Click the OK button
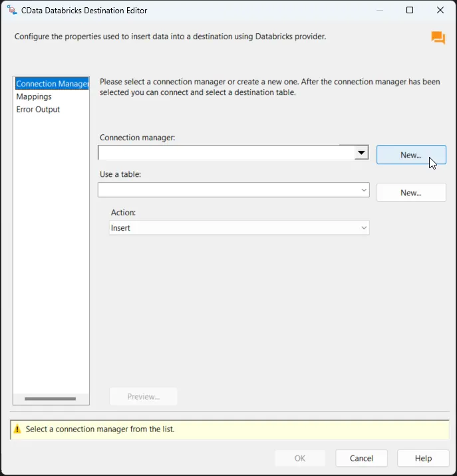 tap(300, 458)
